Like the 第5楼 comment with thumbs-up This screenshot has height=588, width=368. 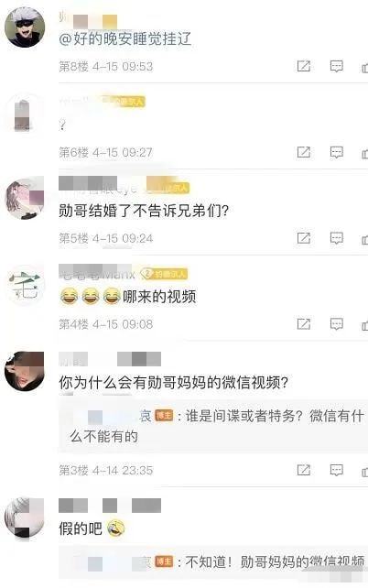pos(364,239)
